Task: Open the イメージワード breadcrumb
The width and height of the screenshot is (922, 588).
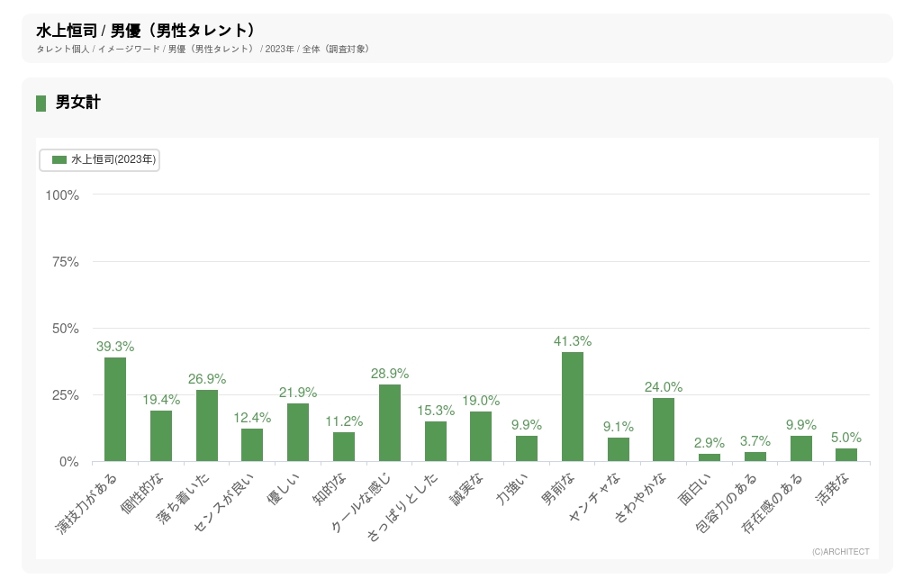Action: 129,49
